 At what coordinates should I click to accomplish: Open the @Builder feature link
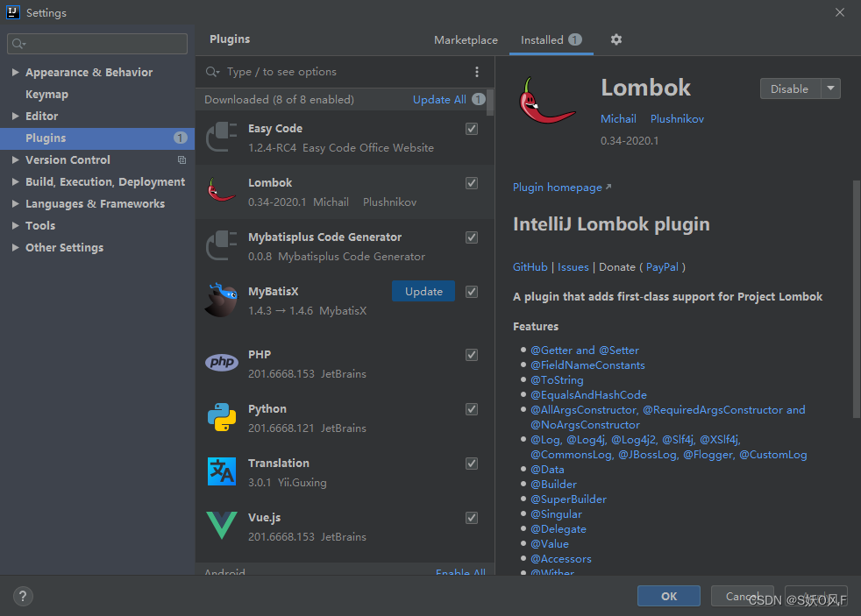(x=553, y=485)
